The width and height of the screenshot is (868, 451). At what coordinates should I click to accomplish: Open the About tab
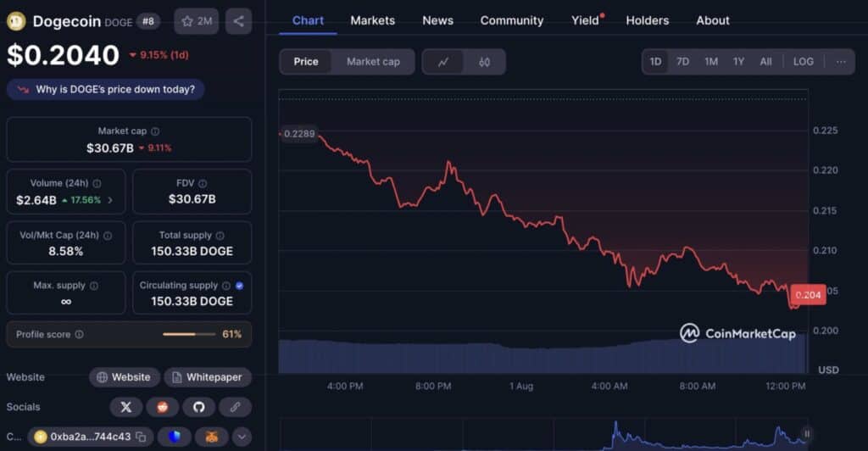(712, 20)
